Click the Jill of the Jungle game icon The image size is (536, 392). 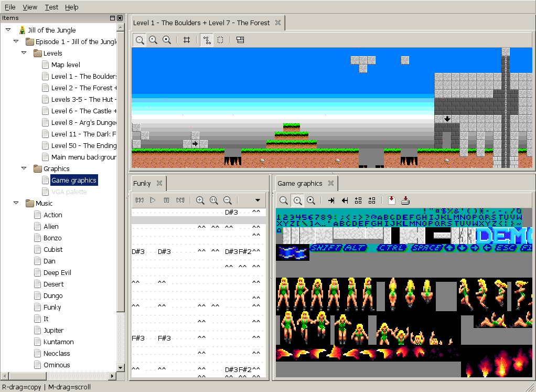pyautogui.click(x=22, y=30)
